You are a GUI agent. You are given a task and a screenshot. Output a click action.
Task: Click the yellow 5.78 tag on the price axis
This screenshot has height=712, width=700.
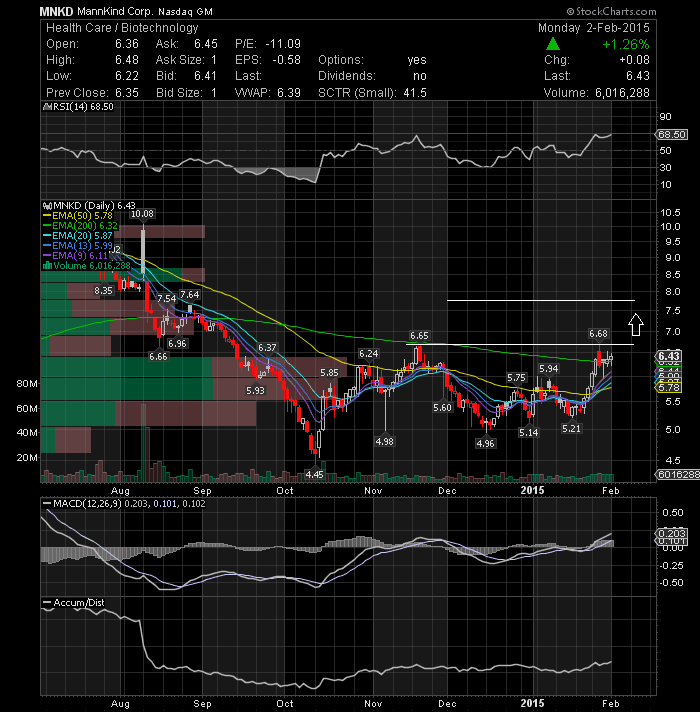pos(669,388)
